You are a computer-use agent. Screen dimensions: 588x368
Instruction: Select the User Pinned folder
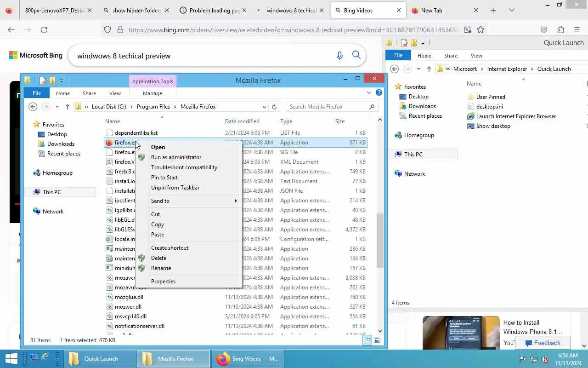491,97
